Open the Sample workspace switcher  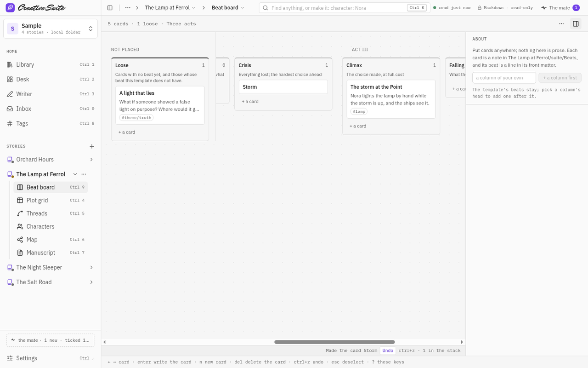pyautogui.click(x=51, y=29)
